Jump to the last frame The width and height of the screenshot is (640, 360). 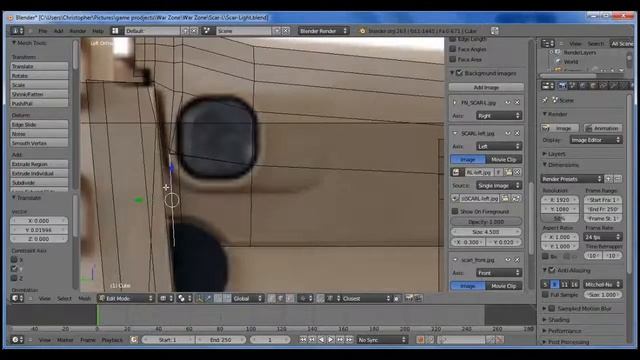point(349,340)
